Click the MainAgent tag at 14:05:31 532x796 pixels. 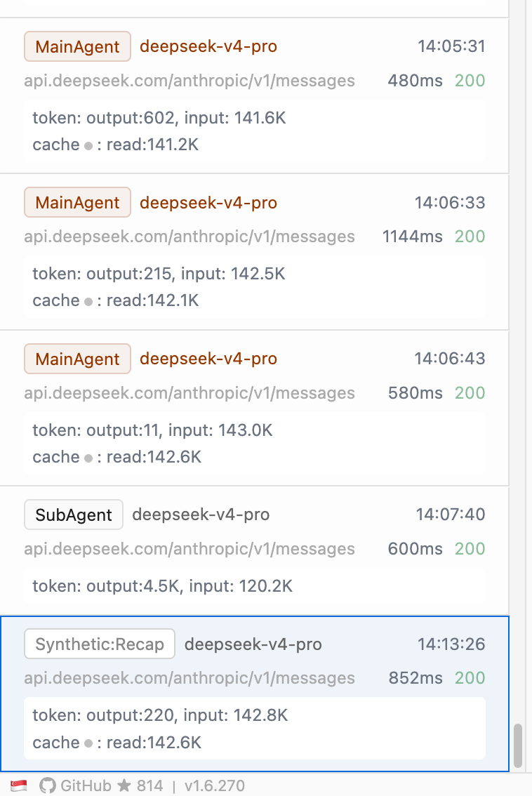[x=78, y=47]
